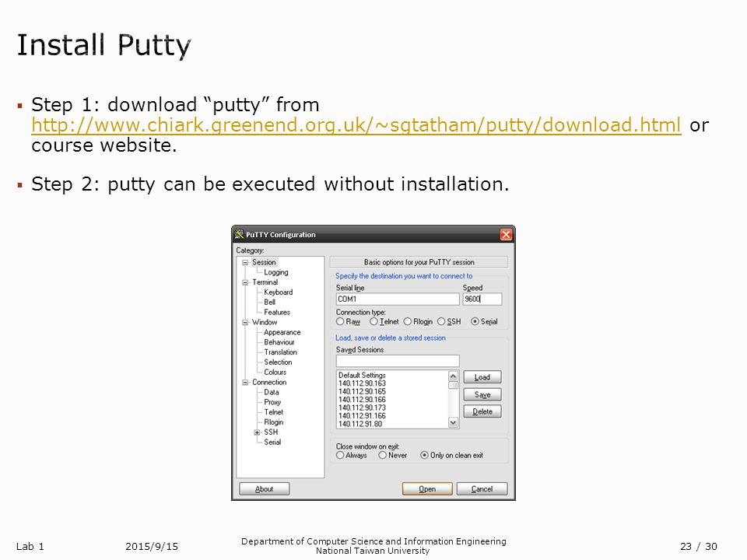The image size is (747, 560).
Task: Open the Colours category
Action: [275, 373]
